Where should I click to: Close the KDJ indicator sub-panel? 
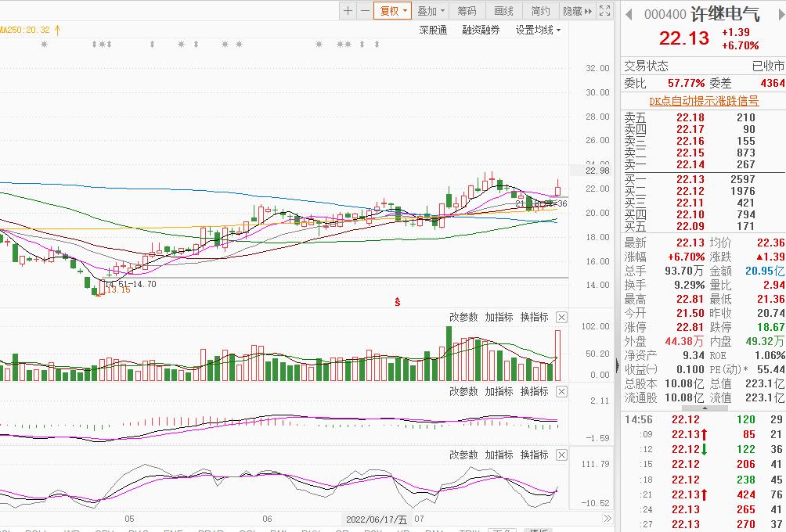click(x=561, y=455)
